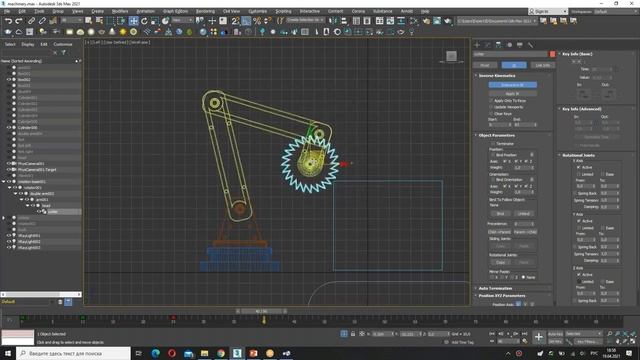Open the Customize menu
Viewport: 640px width, 360px height.
point(258,11)
